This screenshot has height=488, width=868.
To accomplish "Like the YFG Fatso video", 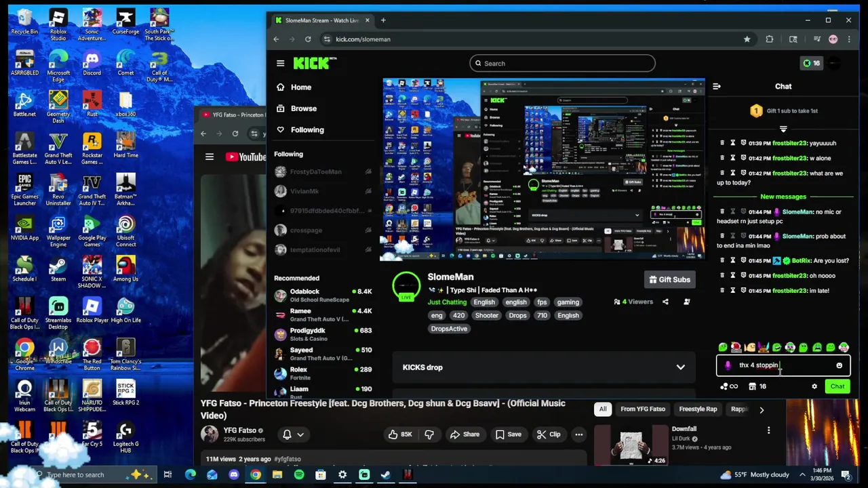I will point(400,434).
